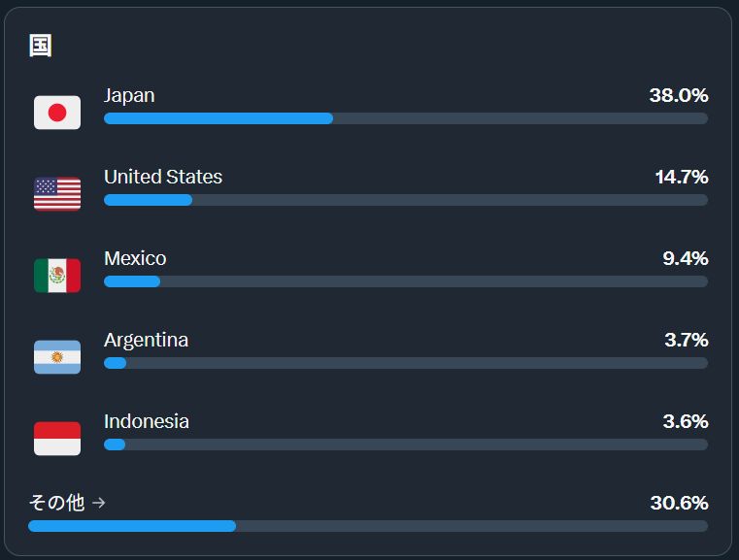Click the 国 section heading

pos(41,46)
